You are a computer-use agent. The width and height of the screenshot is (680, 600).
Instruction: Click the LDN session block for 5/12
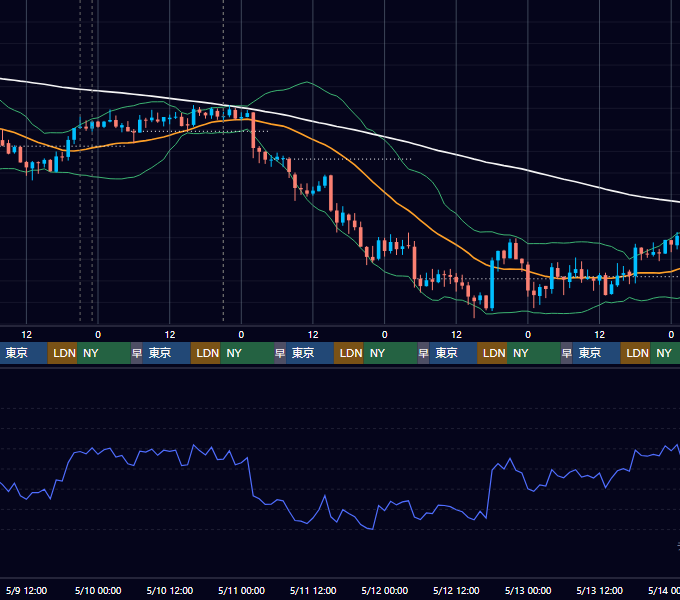(x=492, y=353)
